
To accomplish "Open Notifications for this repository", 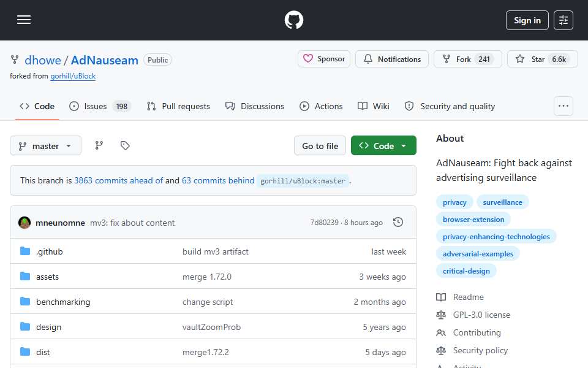I will pos(392,59).
